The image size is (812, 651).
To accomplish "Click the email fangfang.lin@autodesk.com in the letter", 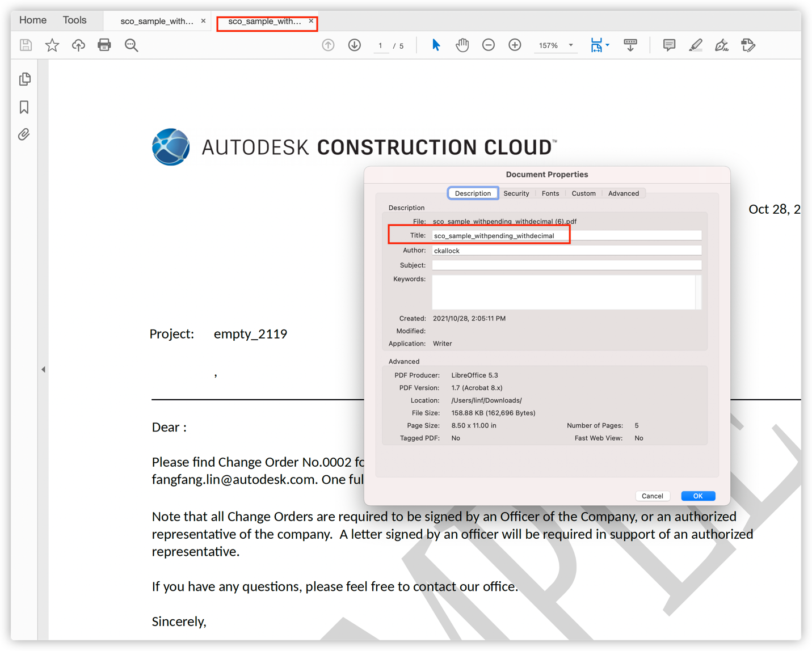I will [x=233, y=480].
